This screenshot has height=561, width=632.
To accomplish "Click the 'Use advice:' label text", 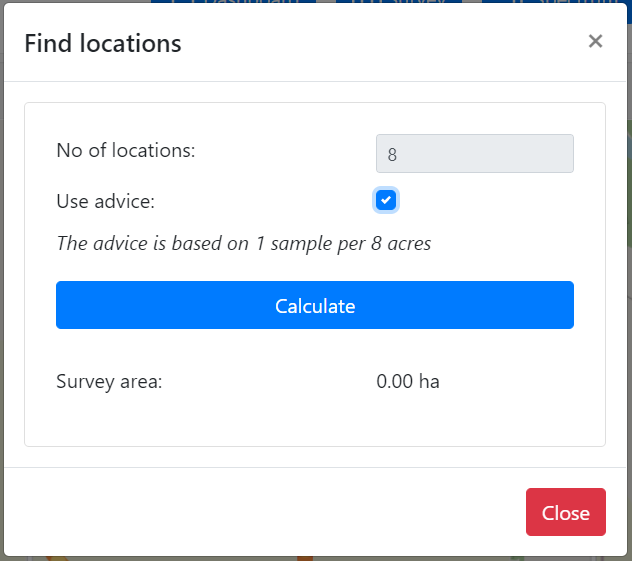I will [x=106, y=201].
